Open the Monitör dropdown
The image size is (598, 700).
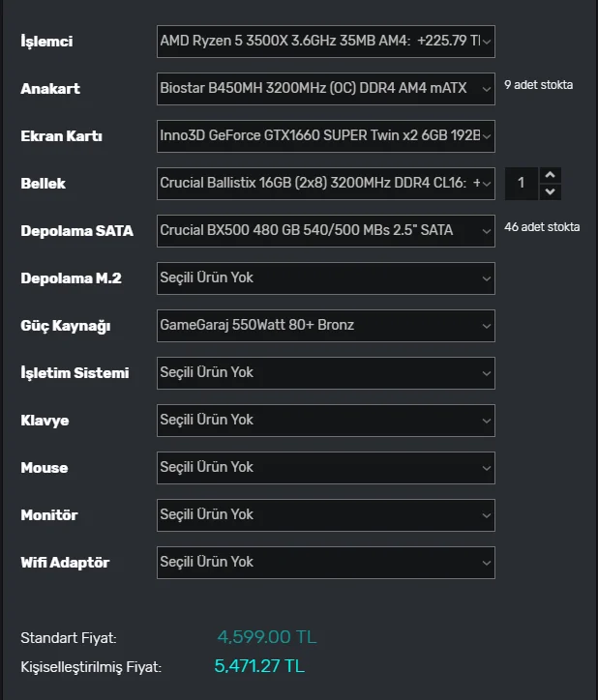(x=325, y=514)
